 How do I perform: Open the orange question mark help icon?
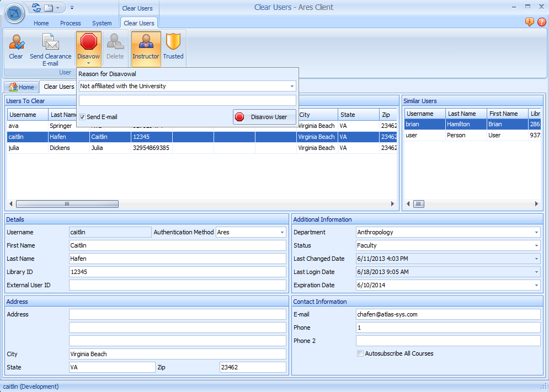coord(529,22)
